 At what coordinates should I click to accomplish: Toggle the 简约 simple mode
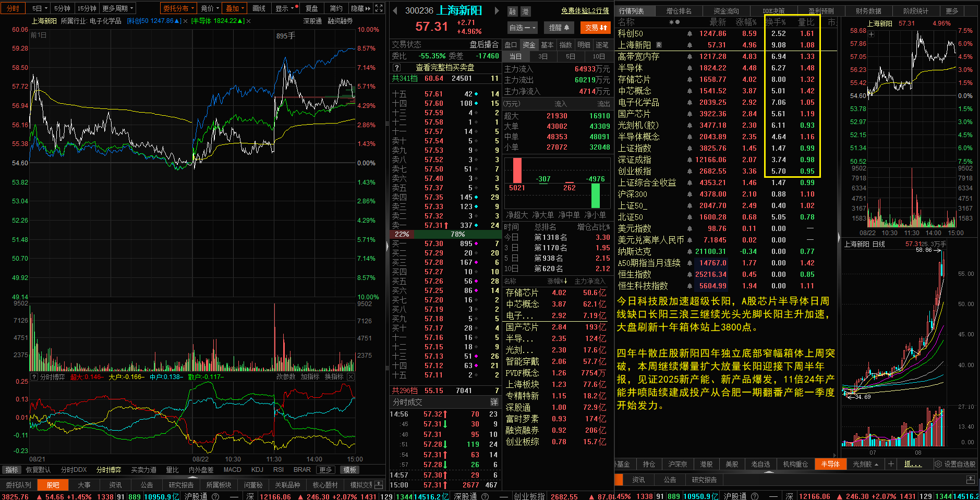[x=336, y=8]
